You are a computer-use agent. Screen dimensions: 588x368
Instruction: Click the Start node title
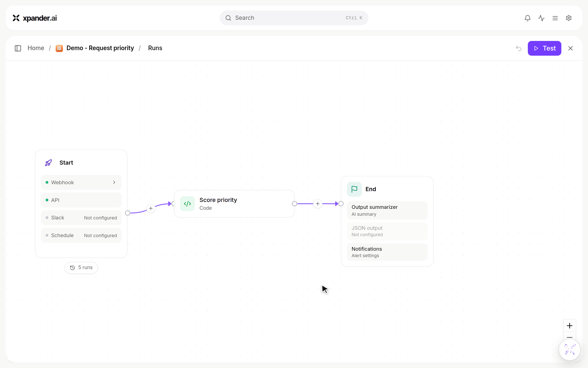pyautogui.click(x=66, y=163)
